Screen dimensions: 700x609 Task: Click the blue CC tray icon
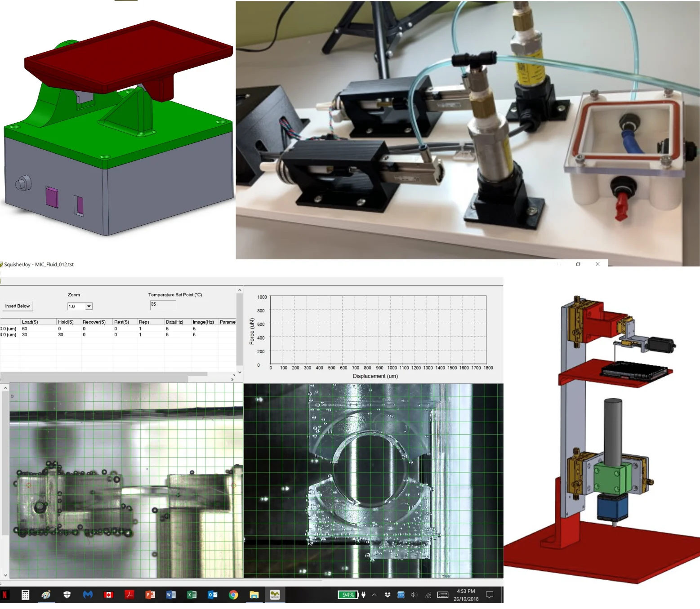coord(401,595)
